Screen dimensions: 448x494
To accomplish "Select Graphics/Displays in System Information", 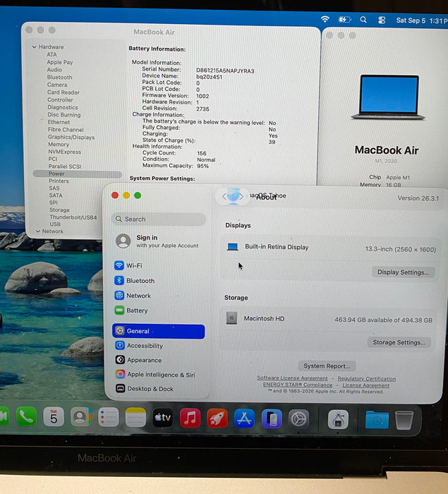I will (71, 137).
